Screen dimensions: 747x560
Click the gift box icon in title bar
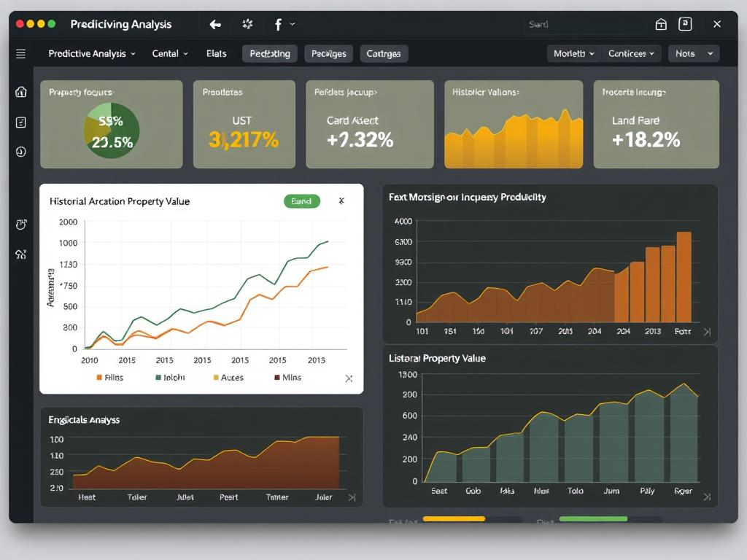(x=661, y=24)
